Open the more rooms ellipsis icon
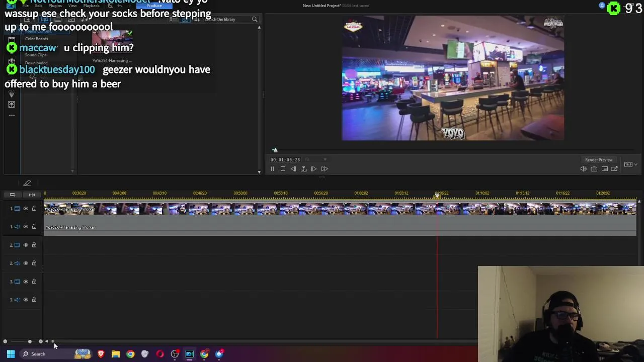The width and height of the screenshot is (644, 362). point(12,116)
